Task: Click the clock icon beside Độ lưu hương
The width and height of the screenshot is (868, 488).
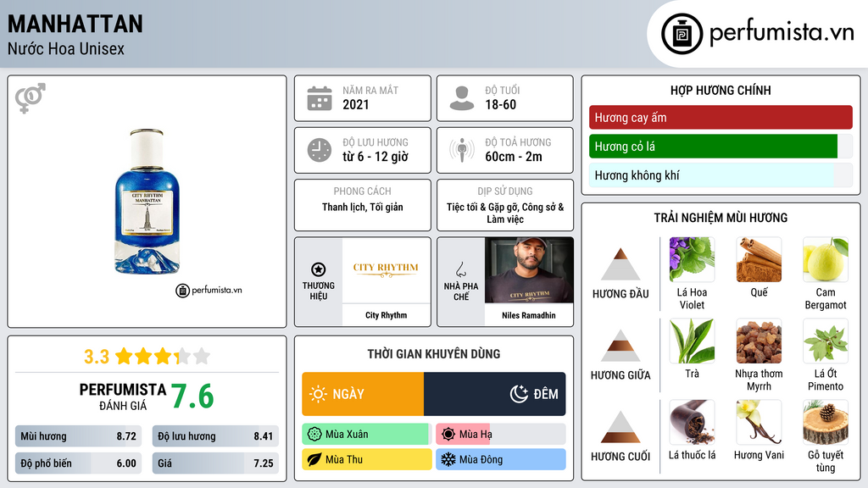Action: 320,150
